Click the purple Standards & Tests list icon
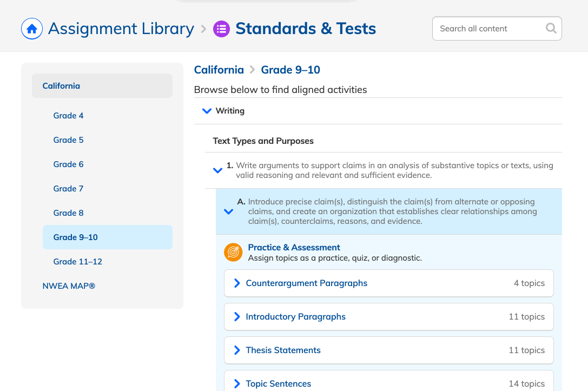The height and width of the screenshot is (391, 588). point(222,29)
